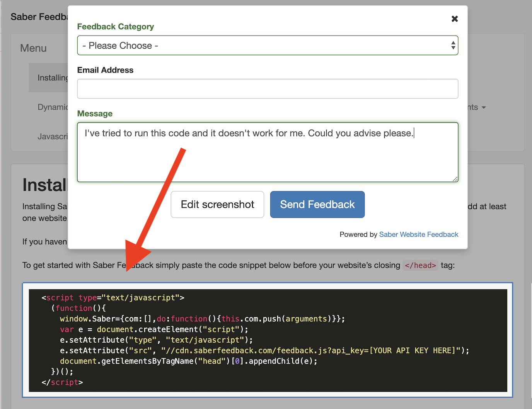Click the highlighted </head> tag
Screen dimensions: 532x409
(420, 265)
